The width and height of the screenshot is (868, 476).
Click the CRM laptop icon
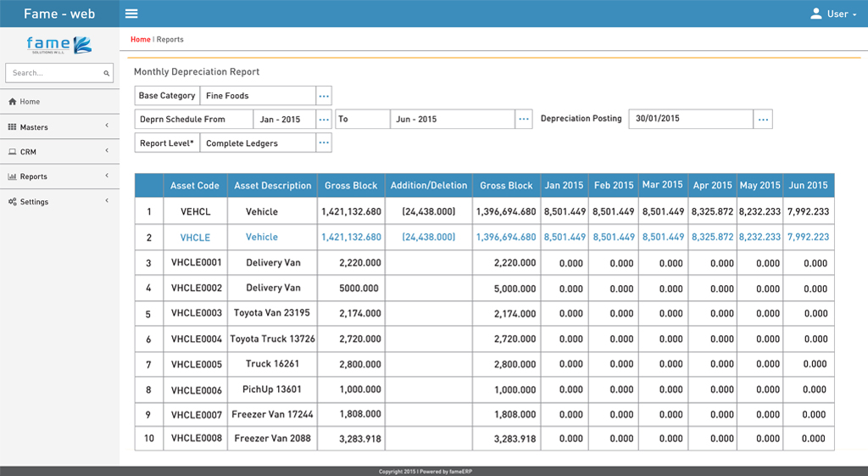point(12,151)
